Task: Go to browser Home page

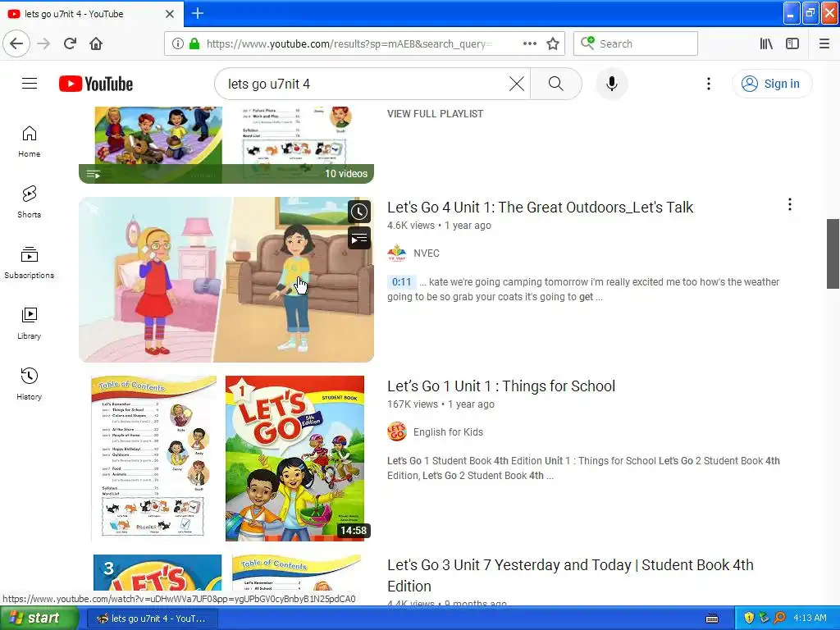Action: 96,43
